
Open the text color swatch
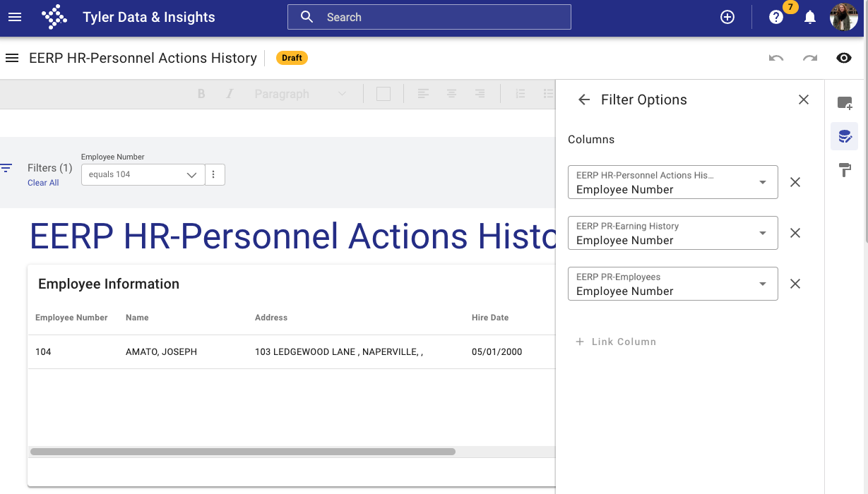(384, 94)
